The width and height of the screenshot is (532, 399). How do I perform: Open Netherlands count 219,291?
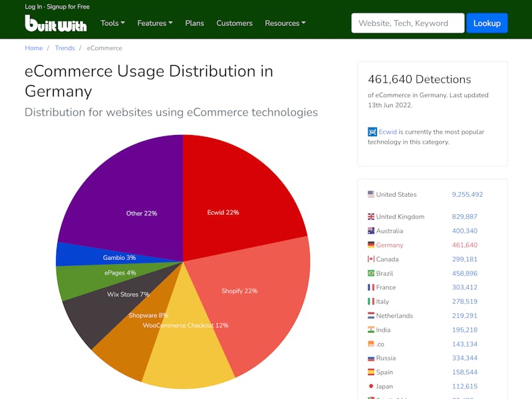464,315
